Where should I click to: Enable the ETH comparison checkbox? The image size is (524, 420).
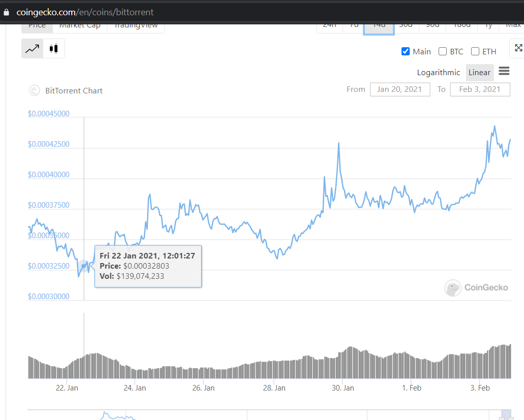475,51
